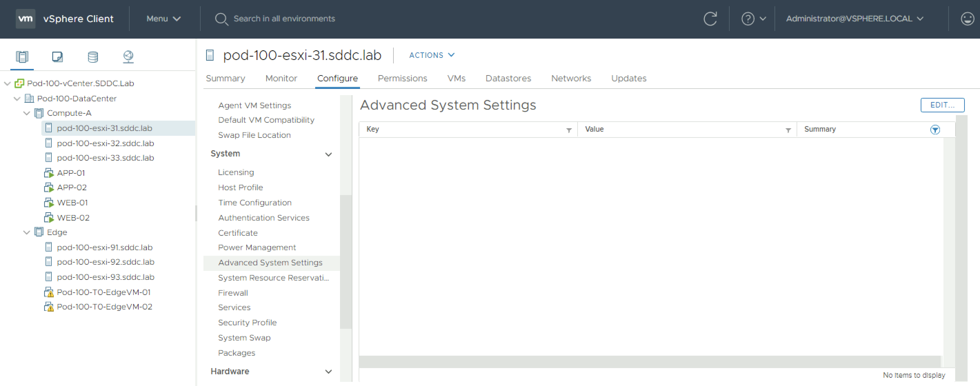
Task: Collapse the Compute-A cluster tree node
Action: coord(27,113)
